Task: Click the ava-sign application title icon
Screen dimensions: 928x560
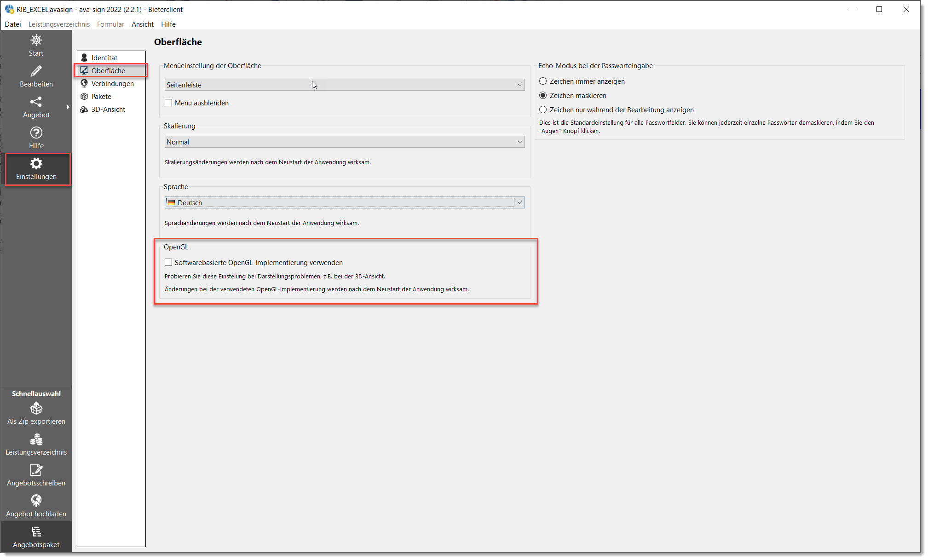Action: click(9, 9)
